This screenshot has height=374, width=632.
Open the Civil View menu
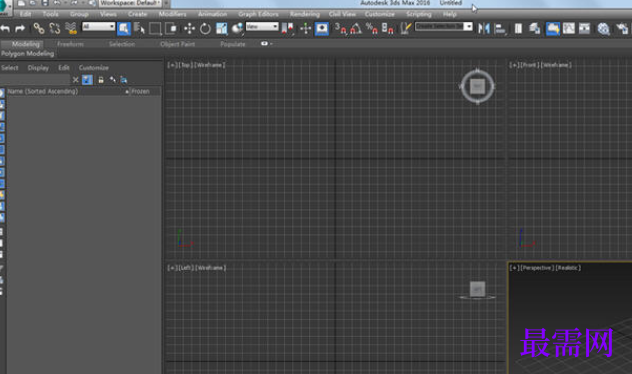point(342,14)
